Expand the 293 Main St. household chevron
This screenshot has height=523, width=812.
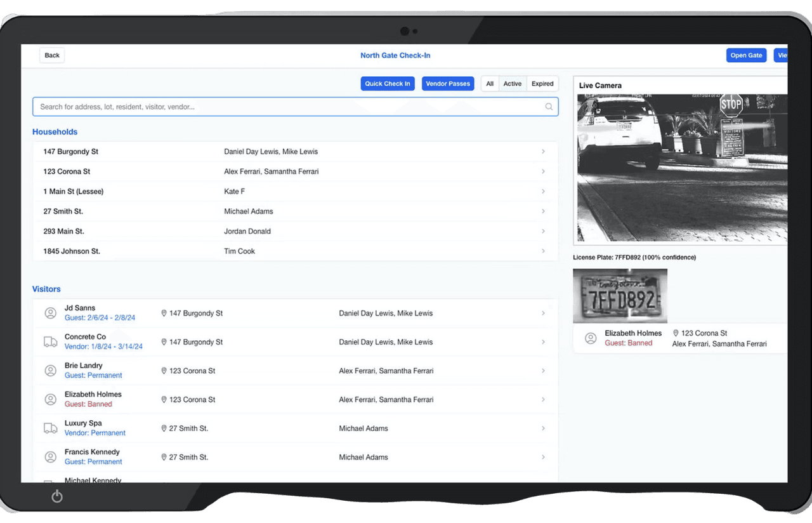(x=543, y=231)
